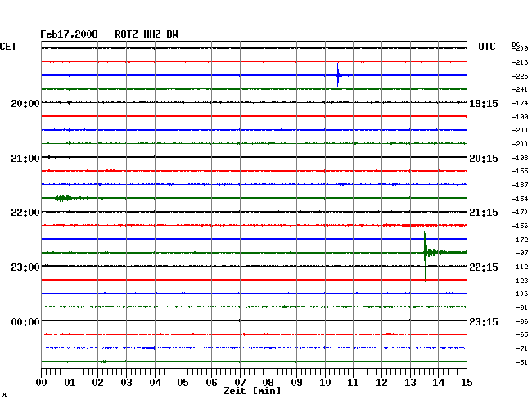This screenshot has height=404, width=532.
Task: Select the DC value -65
Action: 522,334
